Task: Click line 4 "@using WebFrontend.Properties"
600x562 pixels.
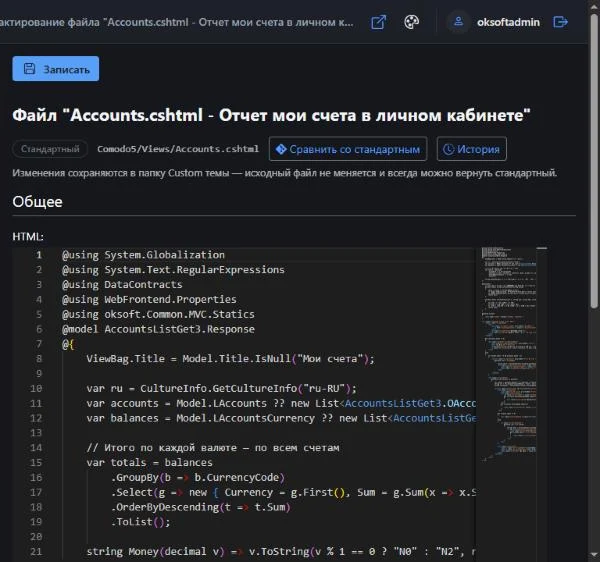Action: [149, 300]
